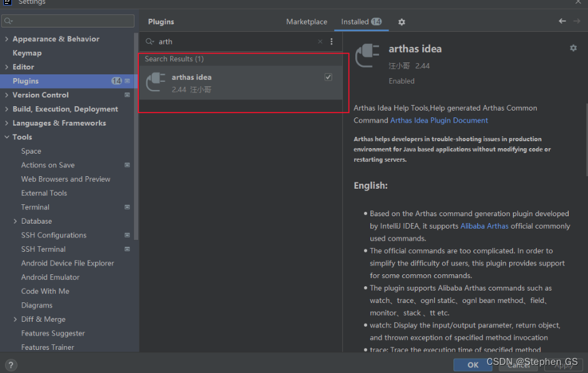Click arthas idea title in details
The height and width of the screenshot is (373, 588).
click(415, 49)
